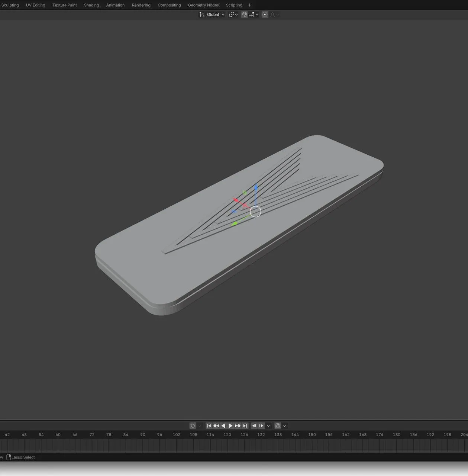Viewport: 468px width, 476px height.
Task: Jump to the last frame
Action: tap(245, 426)
